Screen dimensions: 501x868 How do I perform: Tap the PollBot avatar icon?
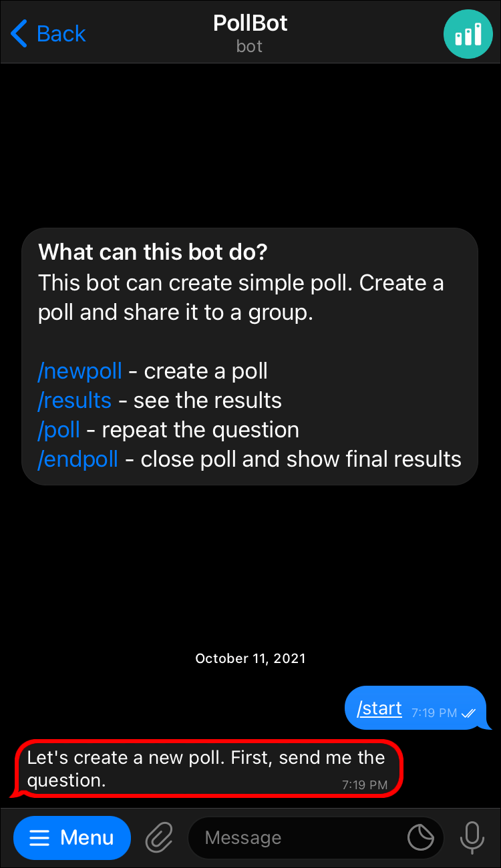(x=468, y=34)
